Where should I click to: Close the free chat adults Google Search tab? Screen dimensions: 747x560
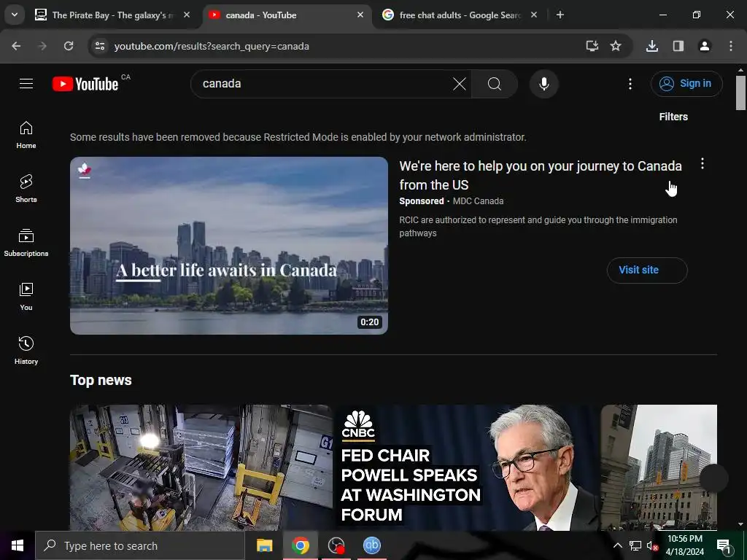pyautogui.click(x=533, y=15)
